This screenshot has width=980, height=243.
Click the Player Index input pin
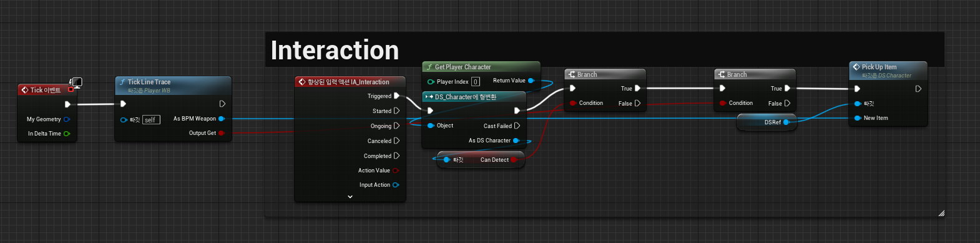pos(431,82)
